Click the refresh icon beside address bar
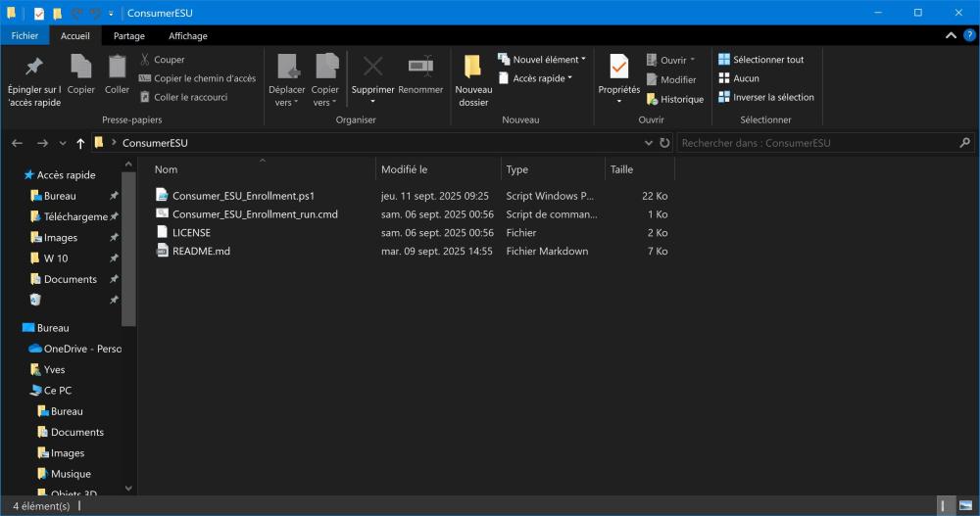This screenshot has width=980, height=516. tap(665, 143)
